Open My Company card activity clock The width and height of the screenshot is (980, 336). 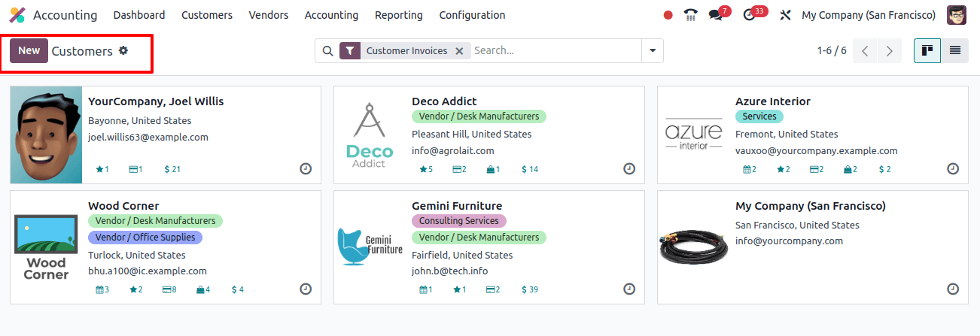pyautogui.click(x=953, y=289)
